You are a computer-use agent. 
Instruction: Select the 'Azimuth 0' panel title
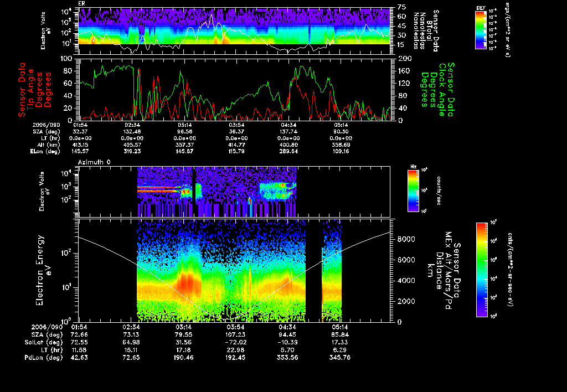click(94, 162)
